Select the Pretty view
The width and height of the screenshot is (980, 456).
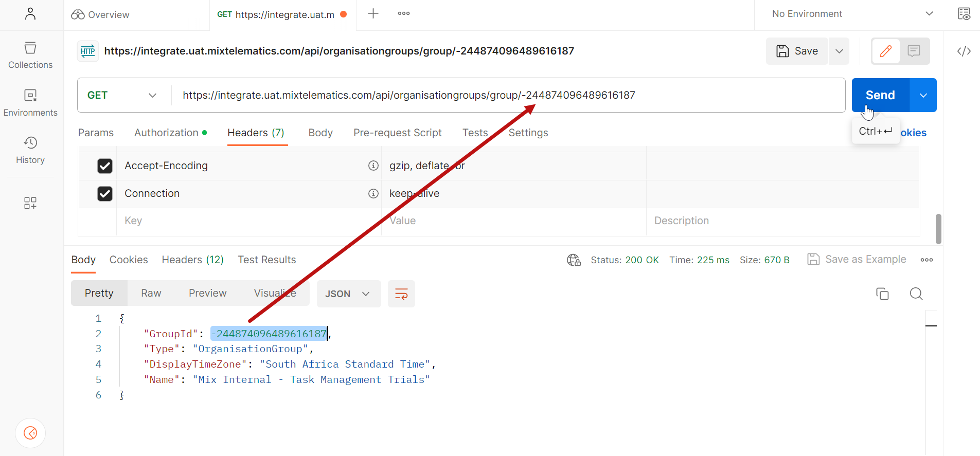pyautogui.click(x=99, y=293)
